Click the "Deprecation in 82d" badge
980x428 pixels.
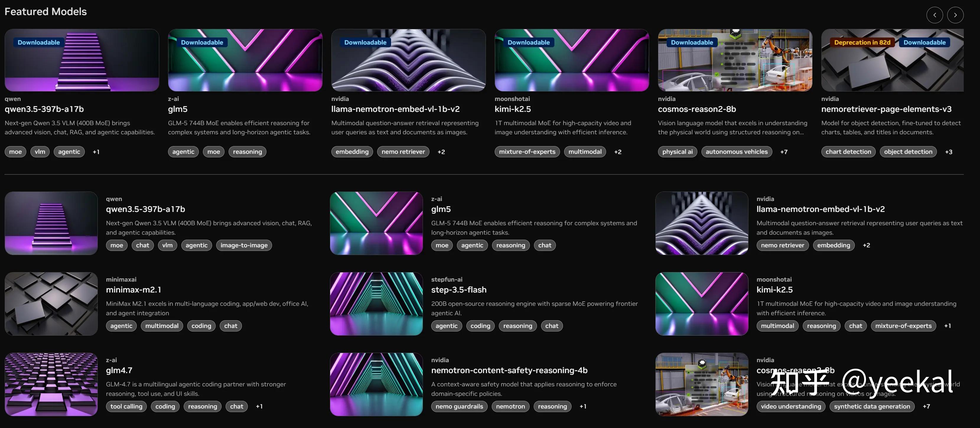pos(862,43)
